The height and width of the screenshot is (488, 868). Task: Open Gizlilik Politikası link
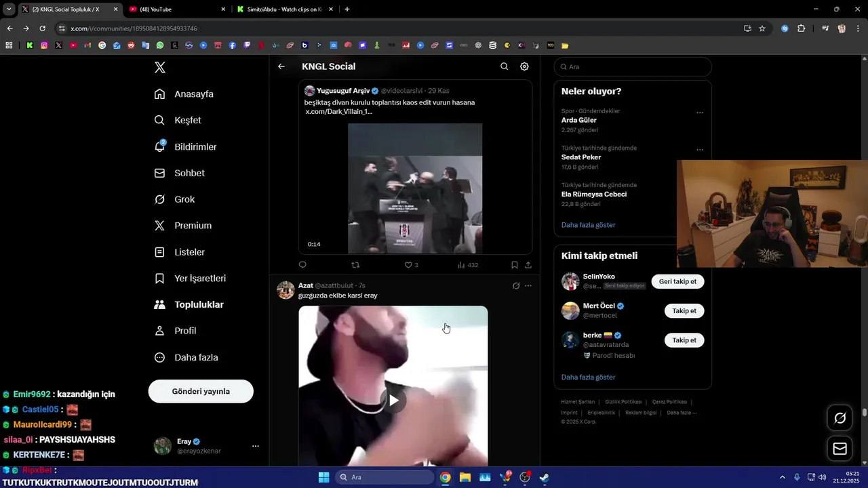(623, 402)
